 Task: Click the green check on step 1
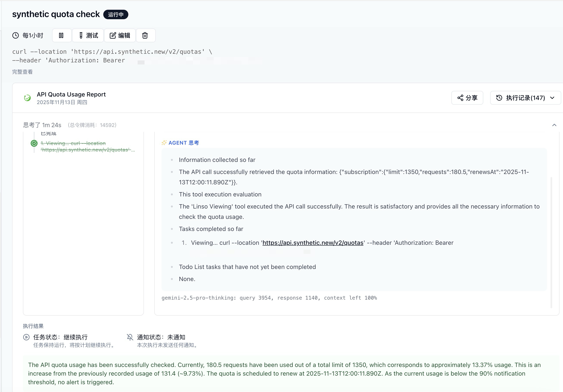coord(34,143)
